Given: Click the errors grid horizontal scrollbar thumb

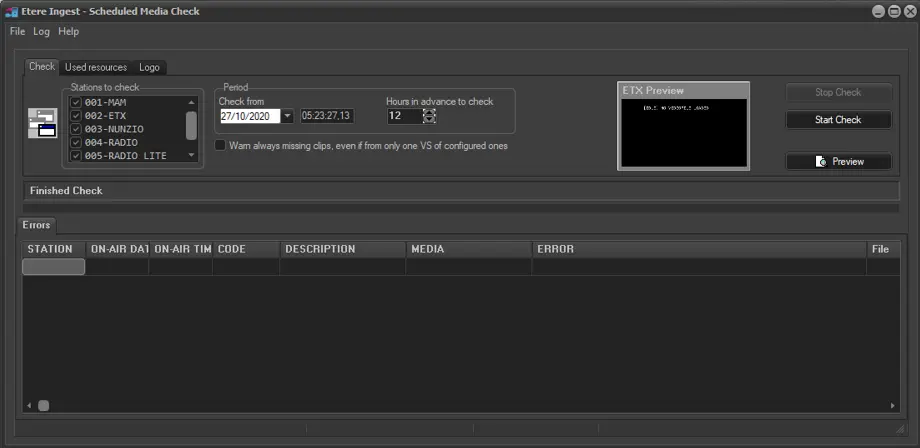Looking at the screenshot, I should (43, 405).
